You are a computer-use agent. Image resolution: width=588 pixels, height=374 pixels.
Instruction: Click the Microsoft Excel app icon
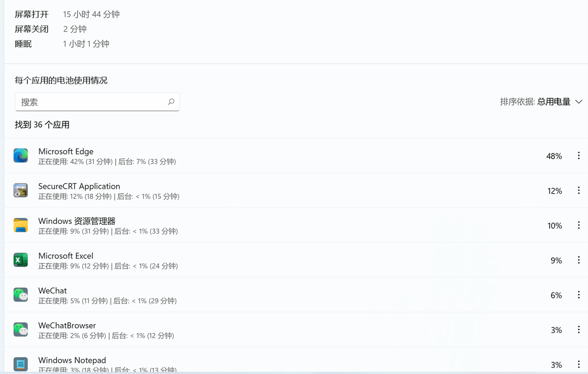pyautogui.click(x=21, y=260)
